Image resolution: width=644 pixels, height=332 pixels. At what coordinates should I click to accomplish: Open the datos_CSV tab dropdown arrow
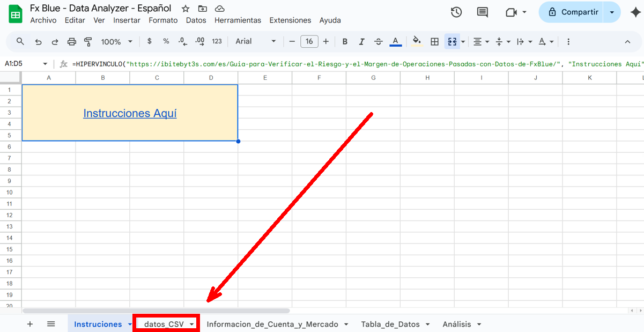[x=192, y=324]
